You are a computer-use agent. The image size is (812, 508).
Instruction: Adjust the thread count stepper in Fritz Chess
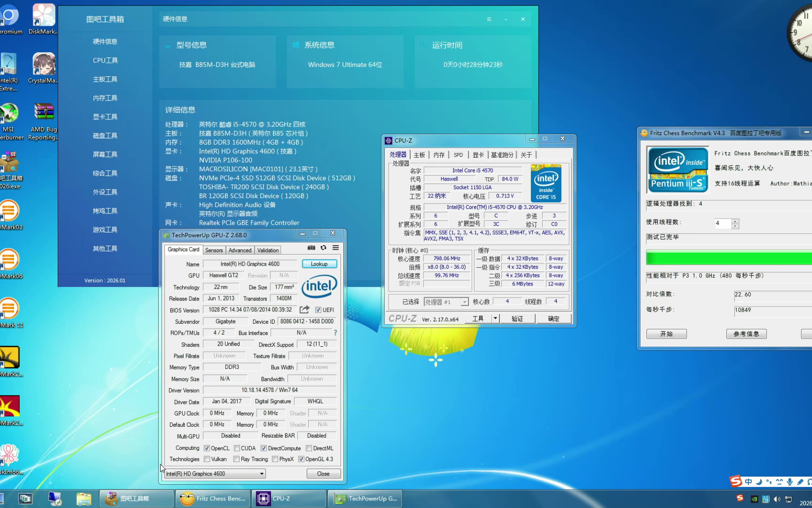click(x=735, y=224)
